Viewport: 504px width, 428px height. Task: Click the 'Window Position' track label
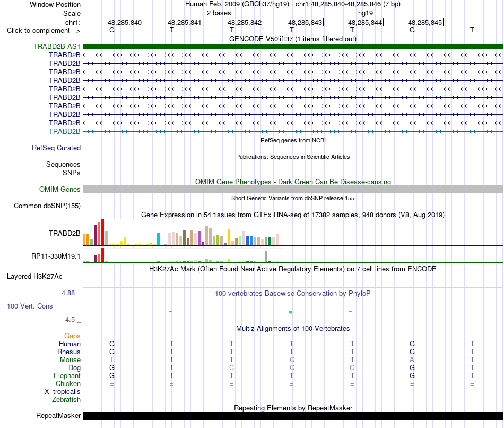[55, 4]
